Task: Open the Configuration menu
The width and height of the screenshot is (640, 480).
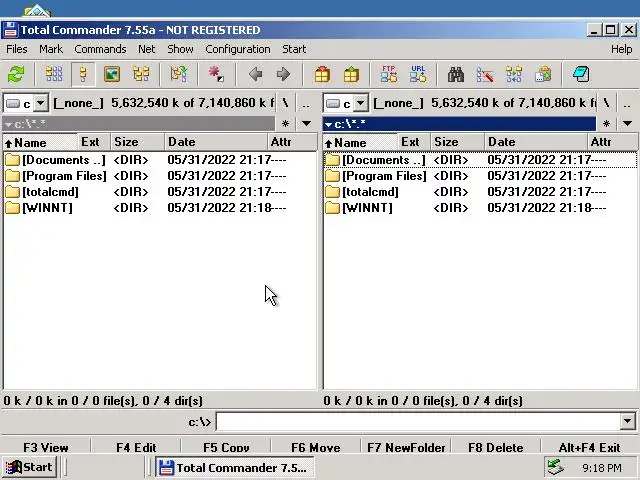Action: 238,49
